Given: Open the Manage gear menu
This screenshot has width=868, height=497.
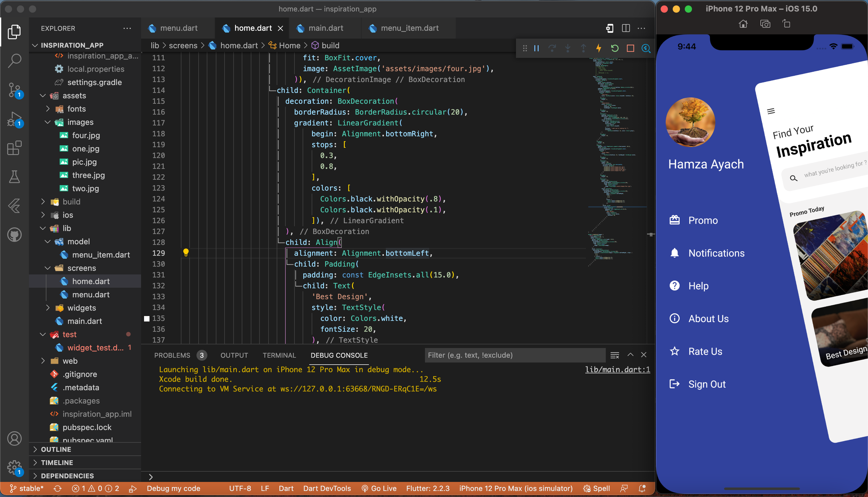Looking at the screenshot, I should (14, 467).
